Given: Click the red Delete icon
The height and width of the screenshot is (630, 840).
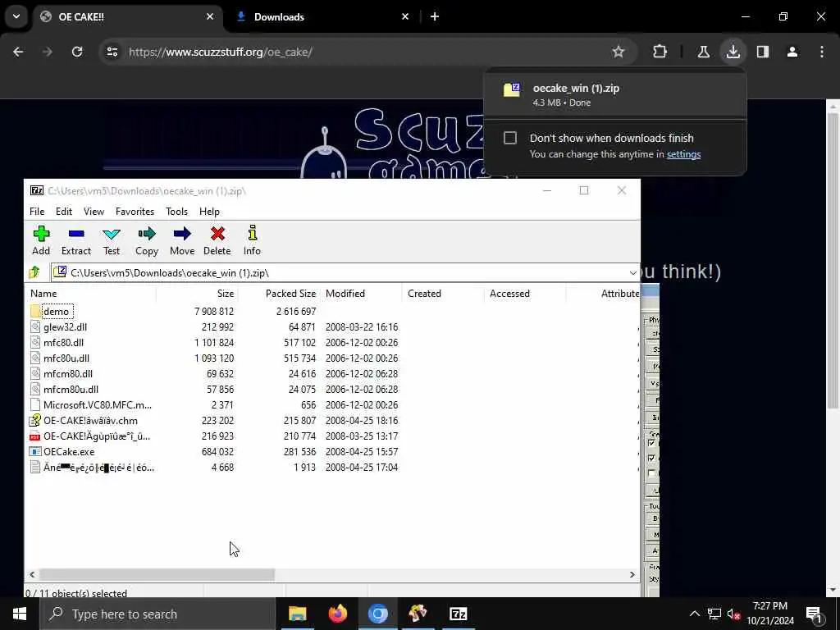Looking at the screenshot, I should pyautogui.click(x=217, y=240).
